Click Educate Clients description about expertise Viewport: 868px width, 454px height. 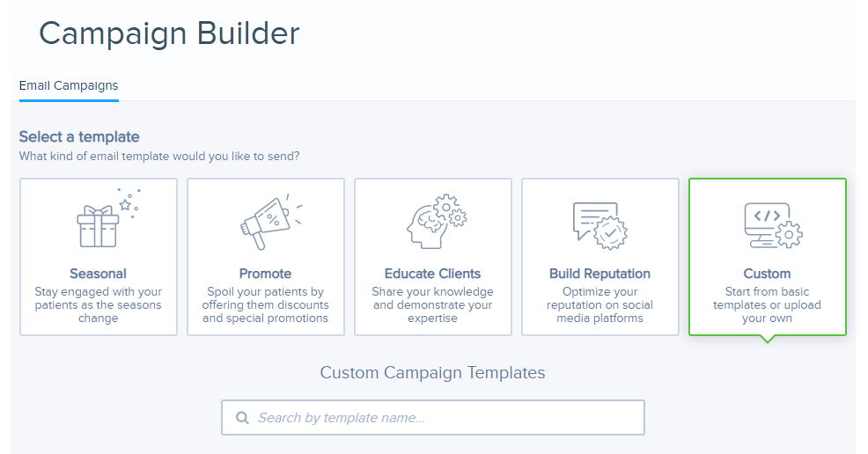(432, 304)
